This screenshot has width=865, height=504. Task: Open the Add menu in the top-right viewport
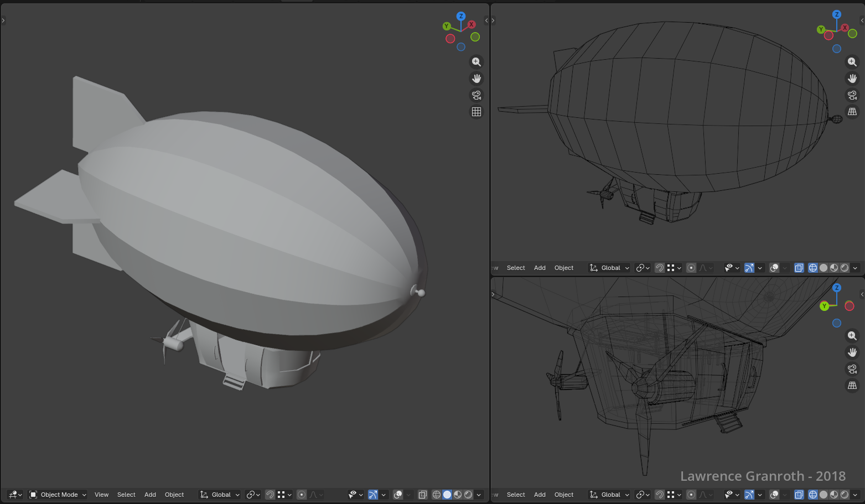pyautogui.click(x=540, y=268)
